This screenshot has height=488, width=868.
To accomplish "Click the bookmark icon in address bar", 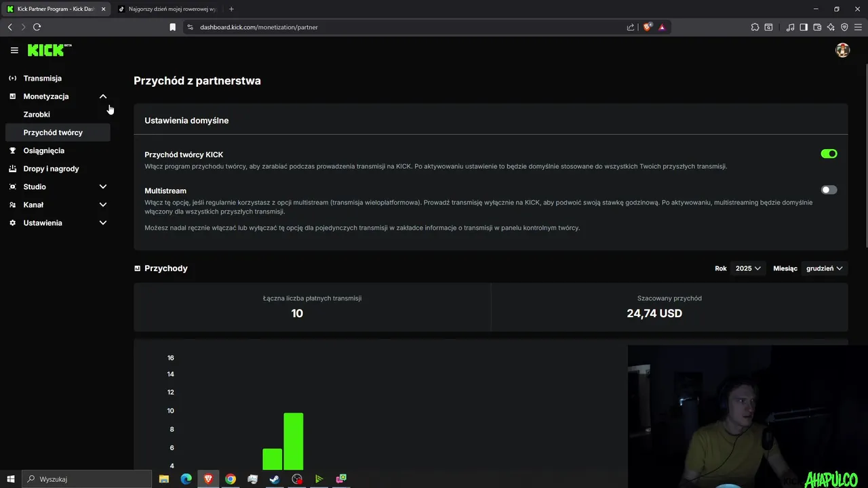I will [x=172, y=27].
